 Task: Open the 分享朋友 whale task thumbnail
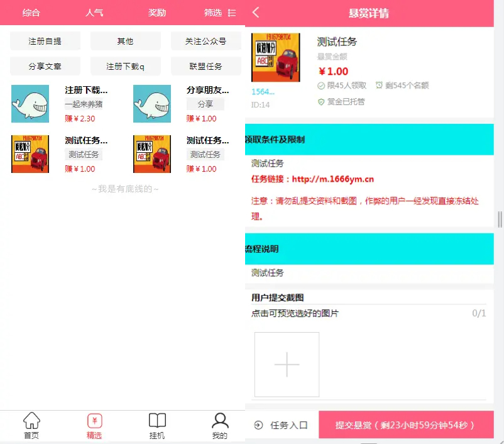(x=152, y=104)
